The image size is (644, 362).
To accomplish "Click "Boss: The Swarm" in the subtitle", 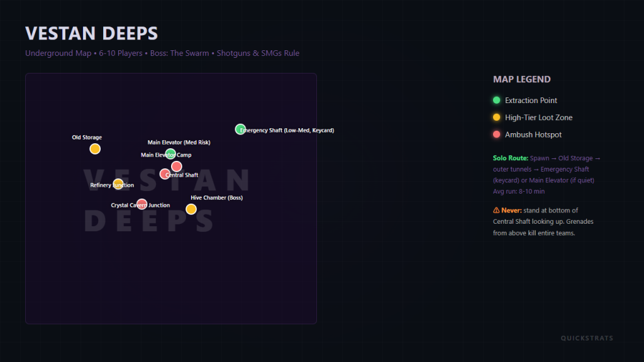I will point(179,53).
